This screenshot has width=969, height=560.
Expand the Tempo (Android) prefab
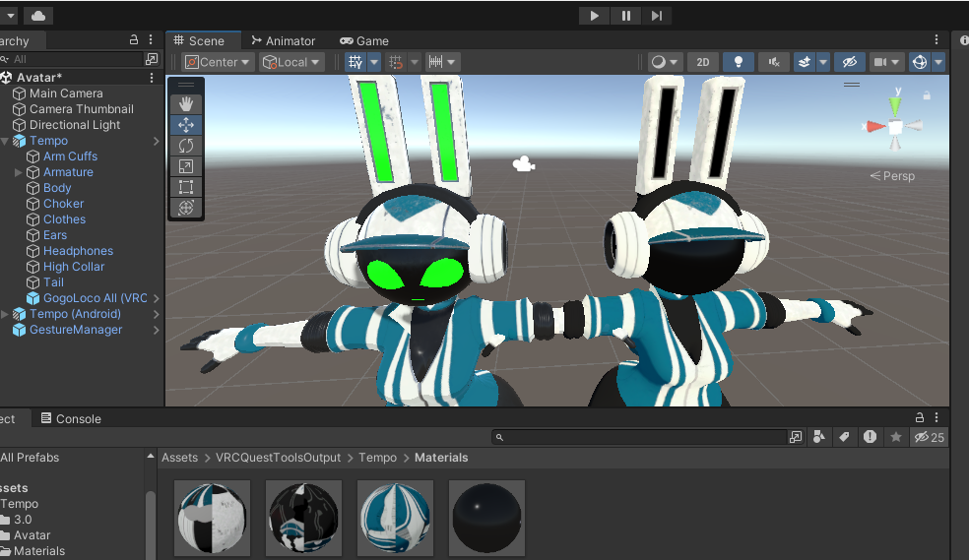(x=5, y=314)
